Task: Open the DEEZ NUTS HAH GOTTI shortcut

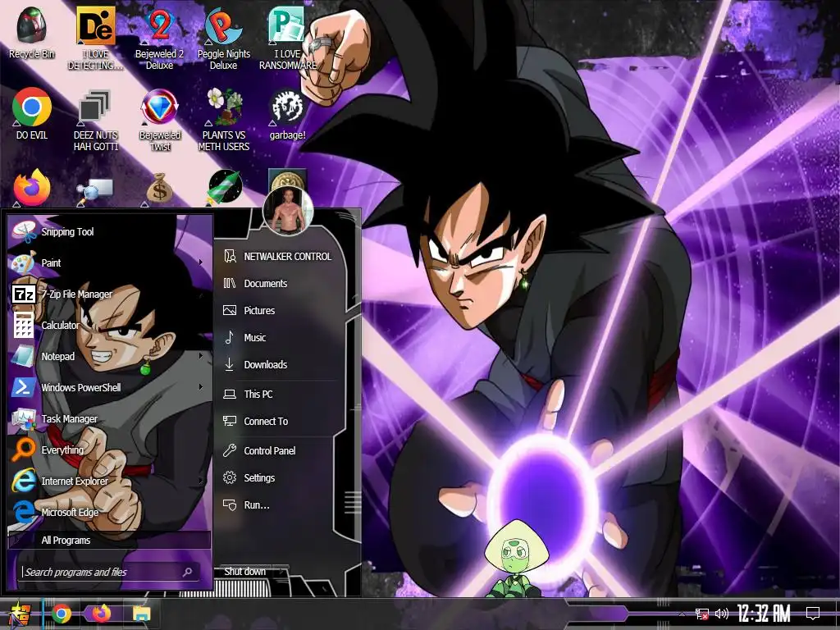Action: 95,120
